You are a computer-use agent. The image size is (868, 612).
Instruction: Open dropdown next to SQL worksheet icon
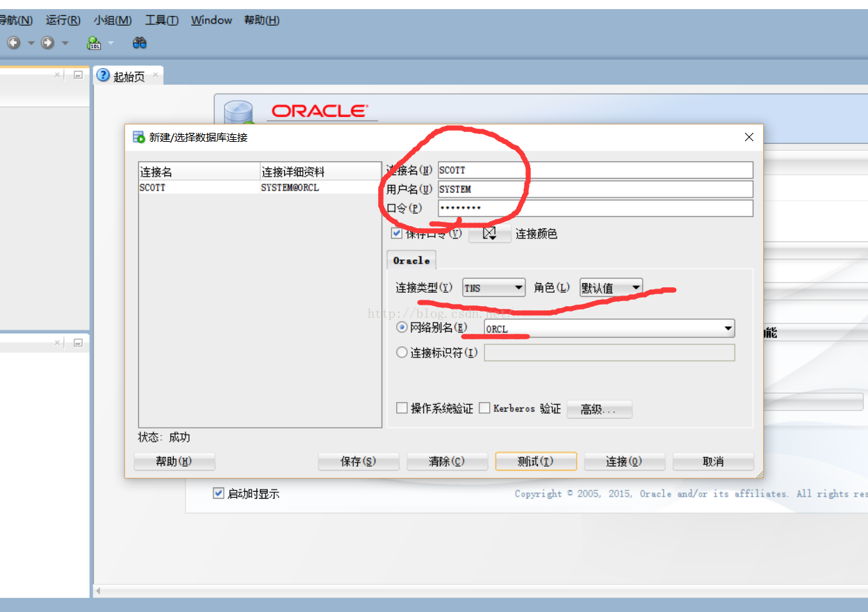click(x=111, y=43)
